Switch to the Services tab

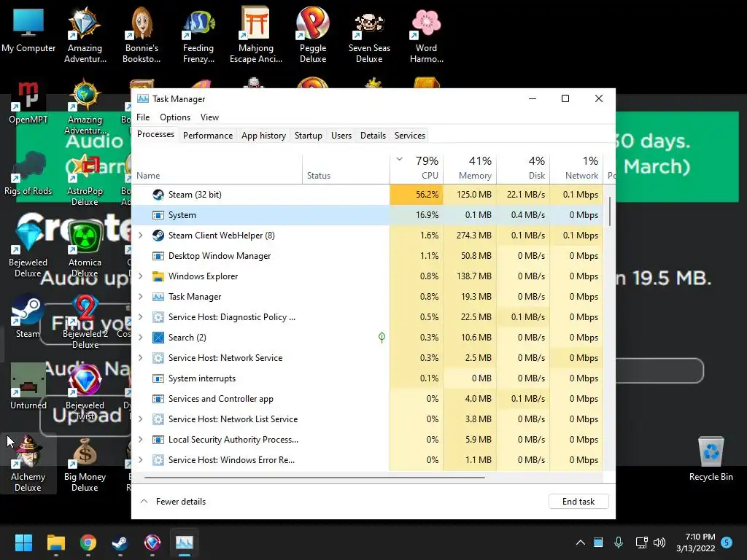[x=410, y=135]
